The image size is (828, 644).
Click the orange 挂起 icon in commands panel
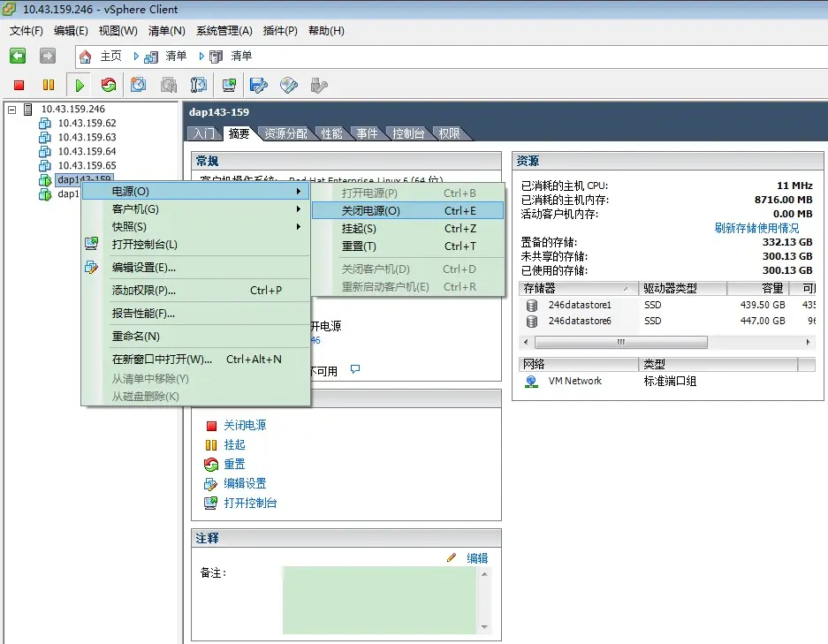tap(211, 445)
